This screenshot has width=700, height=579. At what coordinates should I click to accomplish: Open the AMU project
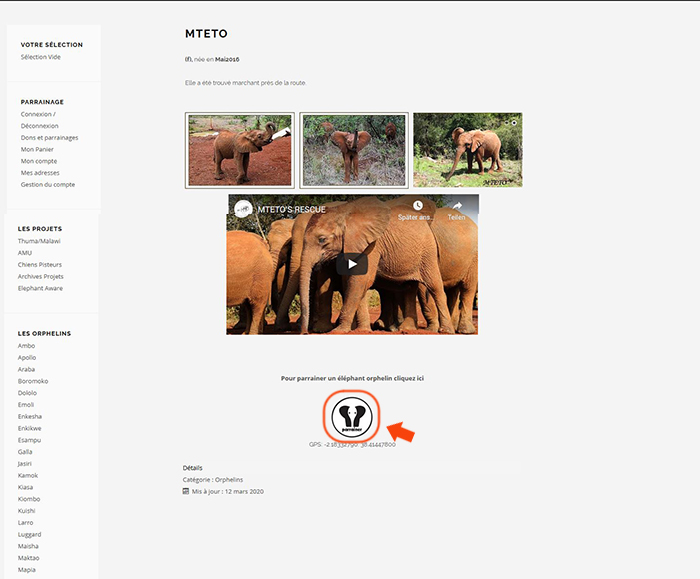click(x=25, y=253)
